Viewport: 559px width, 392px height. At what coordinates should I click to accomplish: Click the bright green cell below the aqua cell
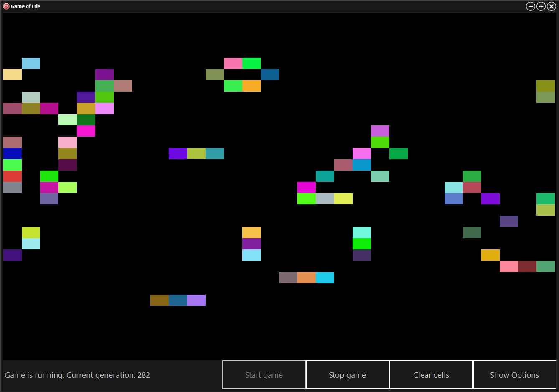[362, 244]
